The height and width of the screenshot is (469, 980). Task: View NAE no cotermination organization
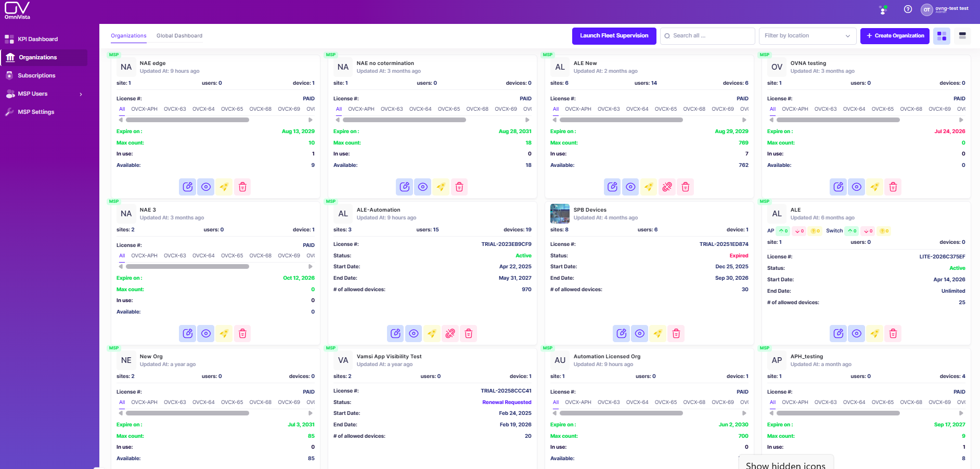[x=423, y=187]
